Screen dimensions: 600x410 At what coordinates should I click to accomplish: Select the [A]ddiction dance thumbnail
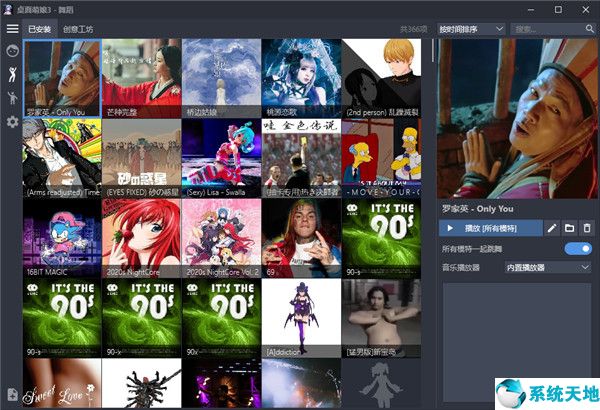[301, 318]
